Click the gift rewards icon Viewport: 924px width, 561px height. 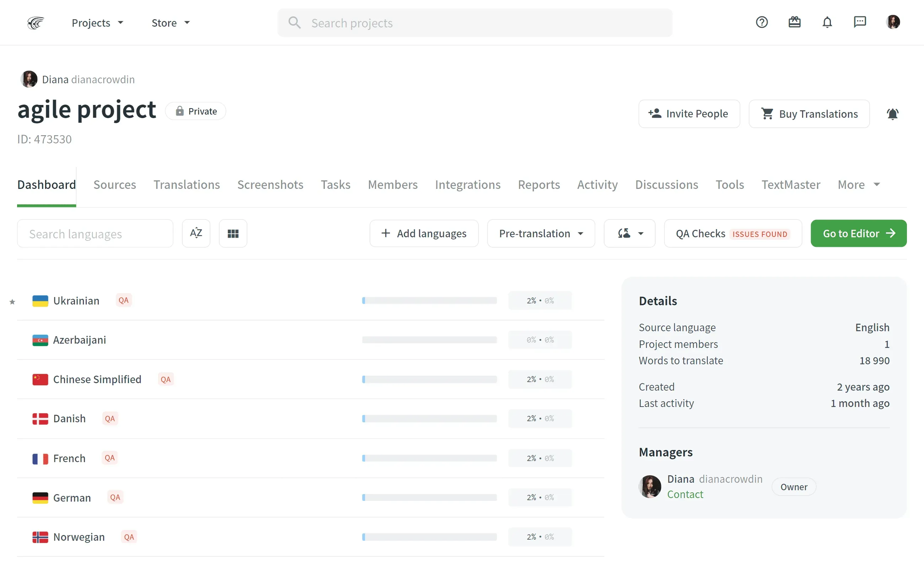pyautogui.click(x=794, y=22)
